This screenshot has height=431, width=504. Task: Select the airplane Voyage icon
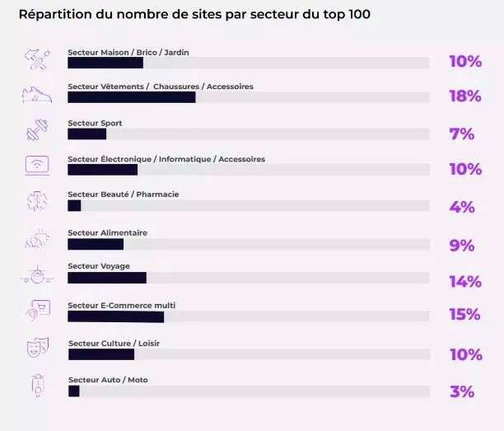coord(37,276)
